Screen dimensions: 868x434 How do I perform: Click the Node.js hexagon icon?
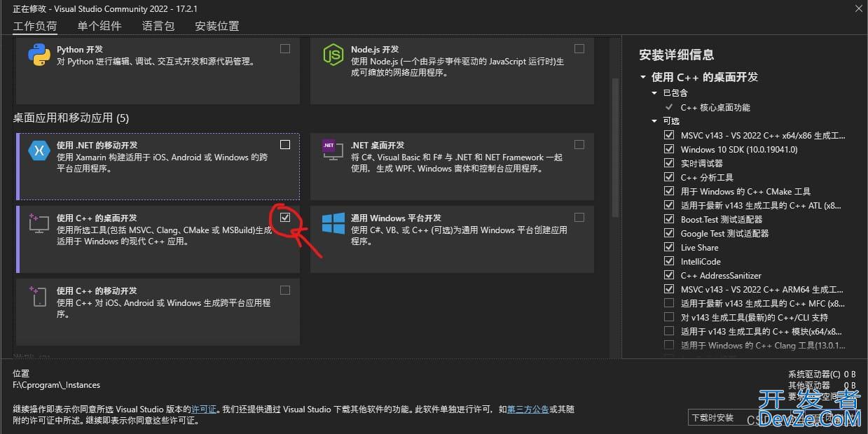click(x=333, y=55)
